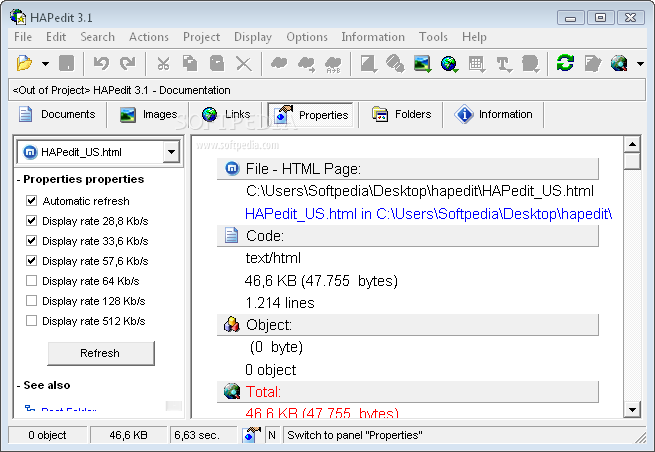Viewport: 655px width, 452px height.
Task: Open the Edit menu
Action: (x=56, y=37)
